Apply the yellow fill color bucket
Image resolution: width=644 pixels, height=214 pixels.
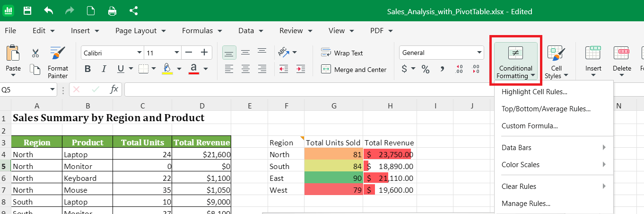point(167,69)
